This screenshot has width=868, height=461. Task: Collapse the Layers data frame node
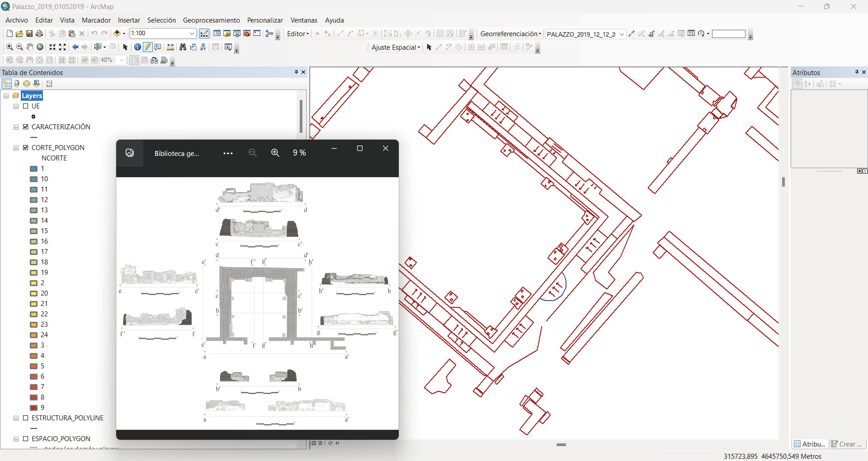click(6, 96)
